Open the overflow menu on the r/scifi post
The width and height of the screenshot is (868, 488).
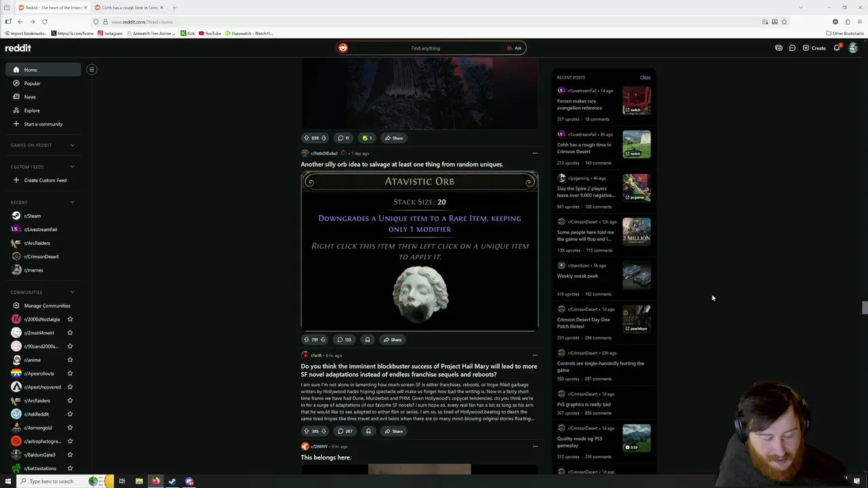(535, 355)
